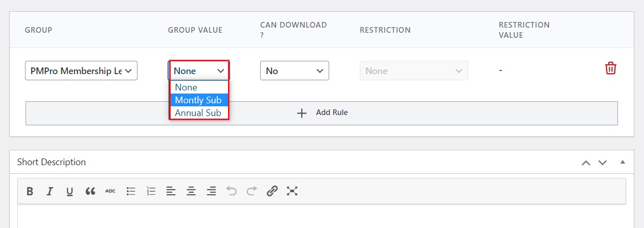Move the Short Description panel up
Screen dimensions: 644x228
tap(586, 163)
